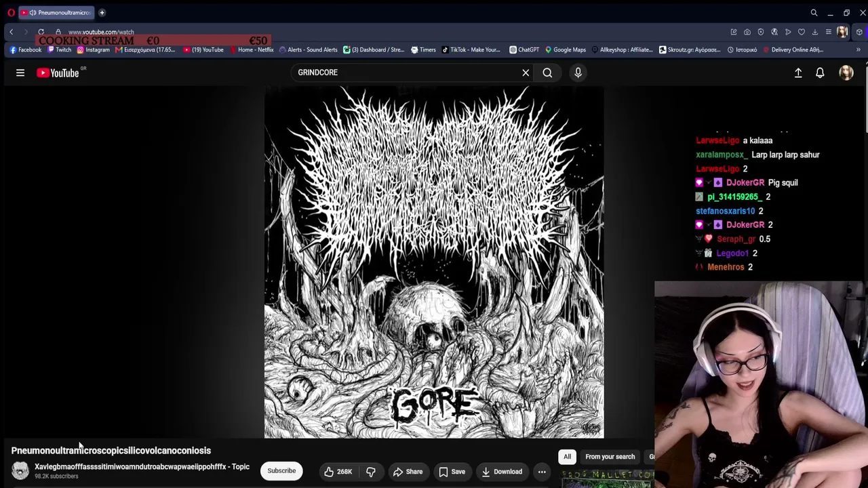Screen dimensions: 868x488
Task: Open the Opera page translate tool
Action: click(x=774, y=32)
